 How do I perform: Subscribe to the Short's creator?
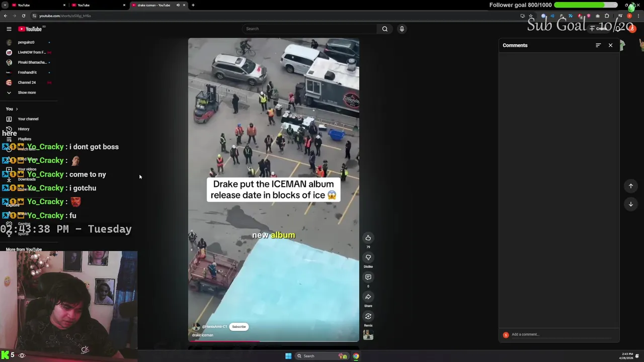click(239, 327)
